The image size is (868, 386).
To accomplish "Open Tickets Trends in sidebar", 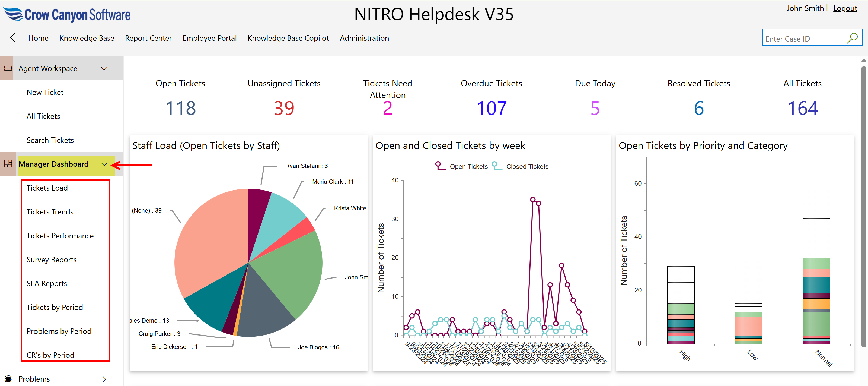I will 50,212.
